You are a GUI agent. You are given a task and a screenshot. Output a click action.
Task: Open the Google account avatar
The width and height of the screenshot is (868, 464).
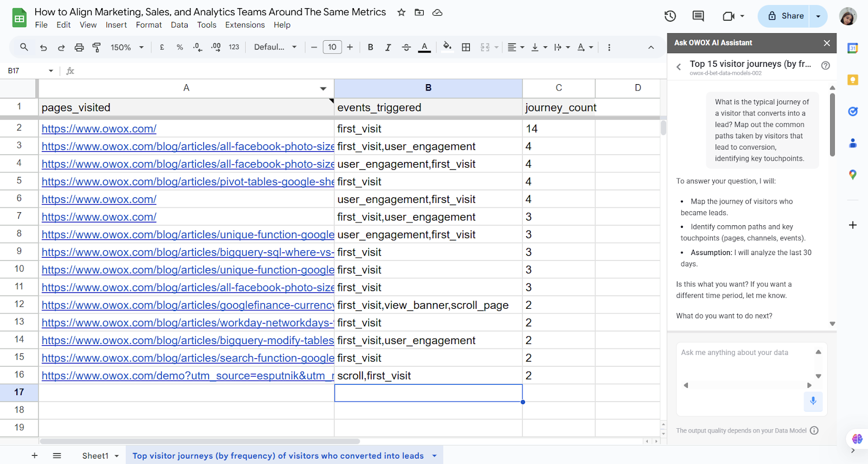pos(848,16)
